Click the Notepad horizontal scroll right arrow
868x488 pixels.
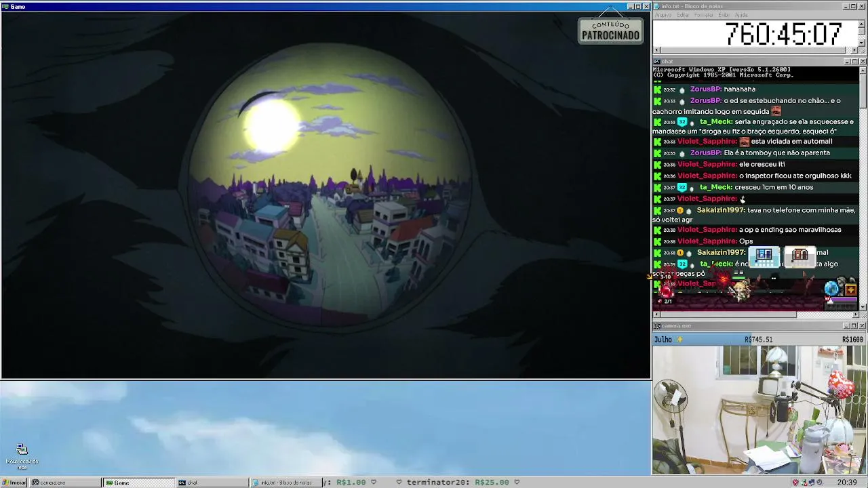coord(854,50)
